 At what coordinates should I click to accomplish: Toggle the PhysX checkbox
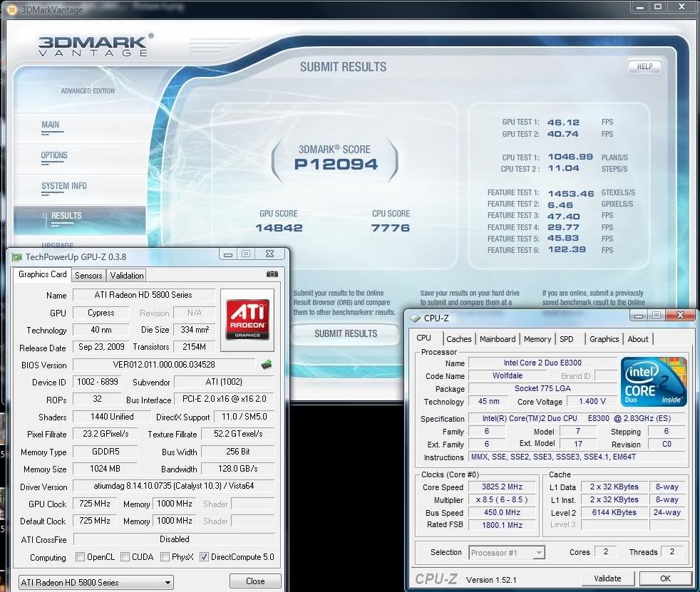point(165,557)
